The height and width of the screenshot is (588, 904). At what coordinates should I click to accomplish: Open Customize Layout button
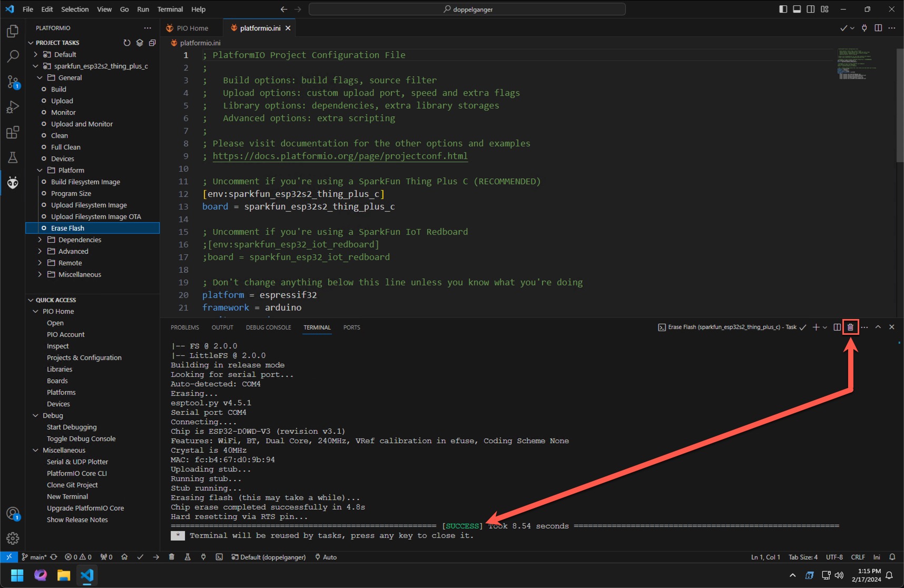824,9
